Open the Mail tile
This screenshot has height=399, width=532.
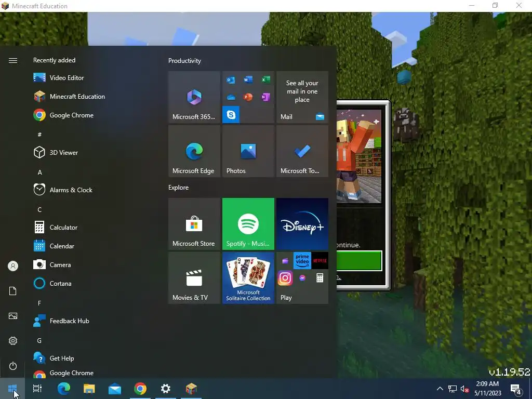pos(302,97)
